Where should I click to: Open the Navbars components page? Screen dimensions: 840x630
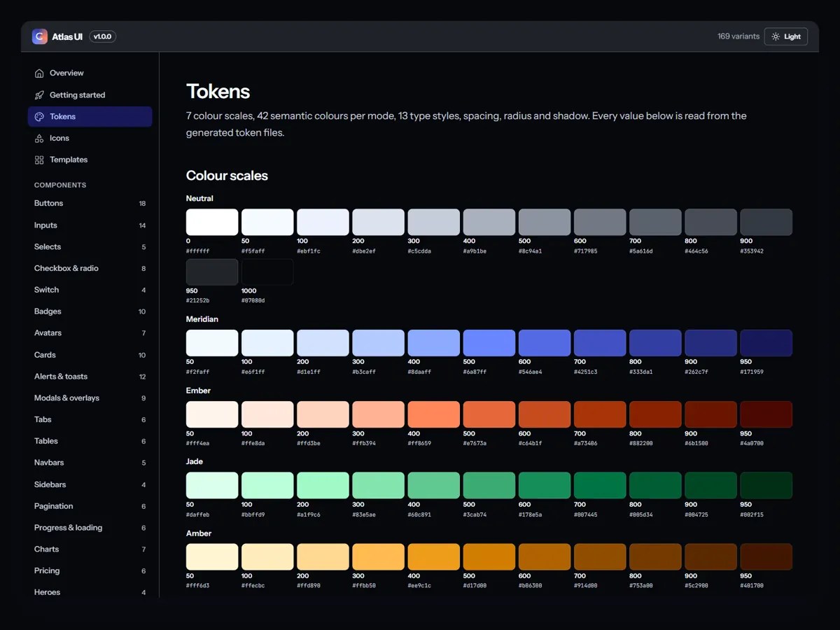(x=90, y=463)
